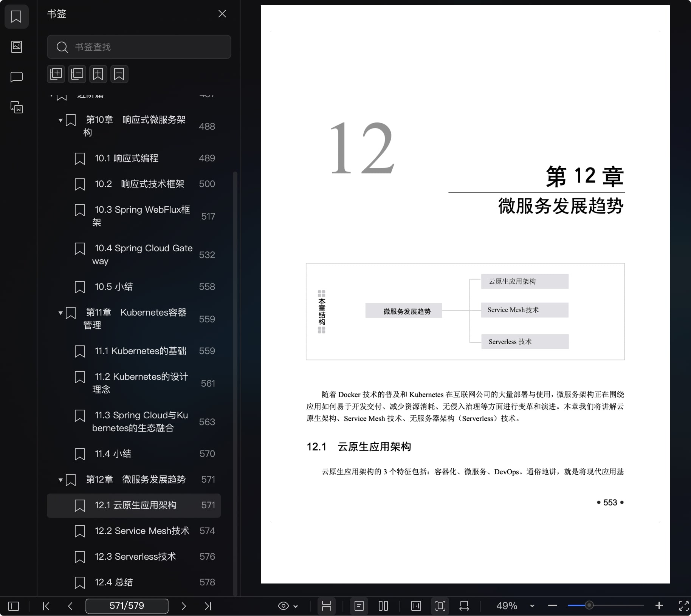The width and height of the screenshot is (691, 616).
Task: Go to bookmark 11.3 Spring Cloud与Kubernetes的生态融合
Action: click(134, 421)
